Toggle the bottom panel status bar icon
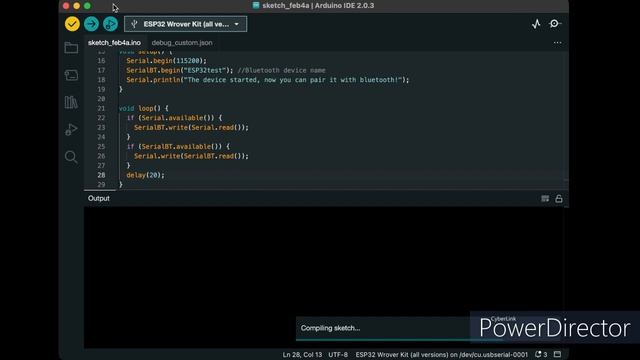 tap(558, 354)
